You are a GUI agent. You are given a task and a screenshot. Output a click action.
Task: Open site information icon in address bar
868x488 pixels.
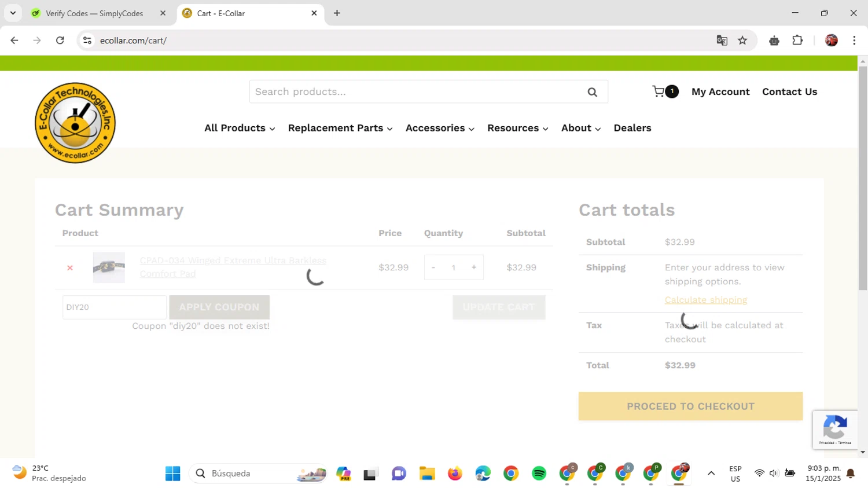click(x=87, y=41)
